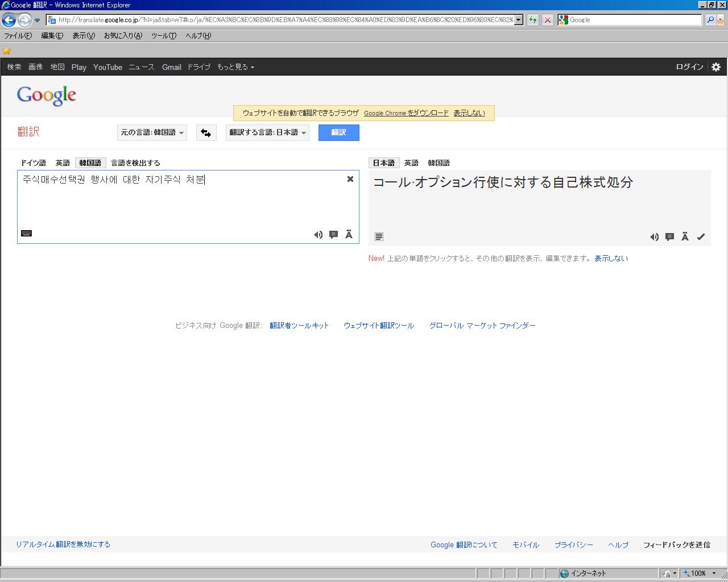Click the translated Japanese result text
Viewport: 728px width, 582px height.
pos(503,182)
